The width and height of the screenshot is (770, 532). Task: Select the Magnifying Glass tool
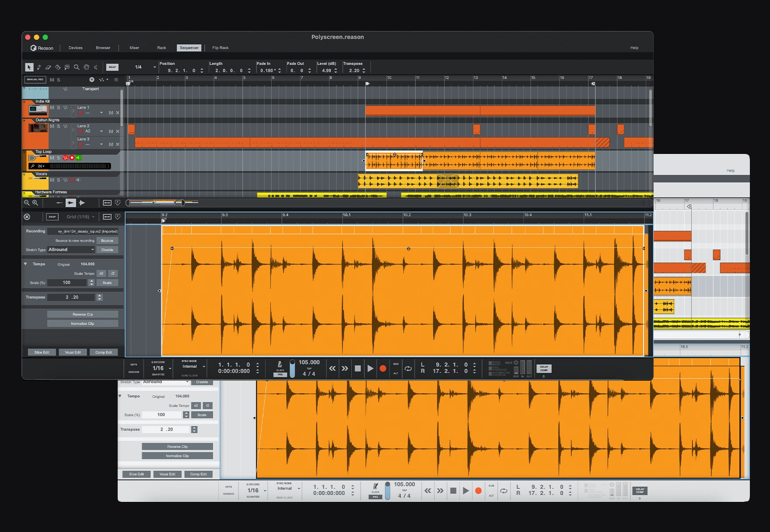tap(77, 67)
